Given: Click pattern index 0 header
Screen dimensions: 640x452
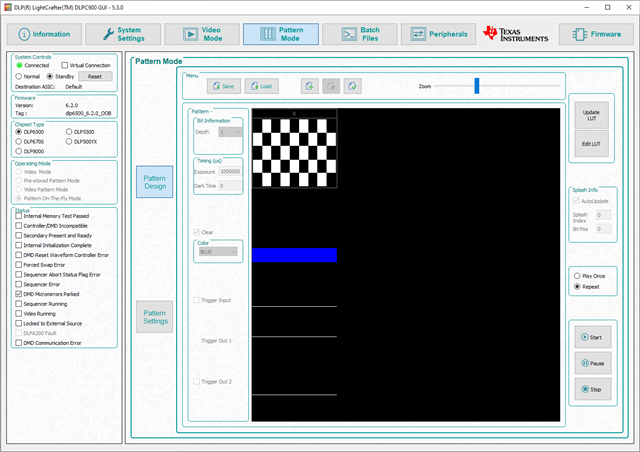Looking at the screenshot, I should [x=294, y=114].
